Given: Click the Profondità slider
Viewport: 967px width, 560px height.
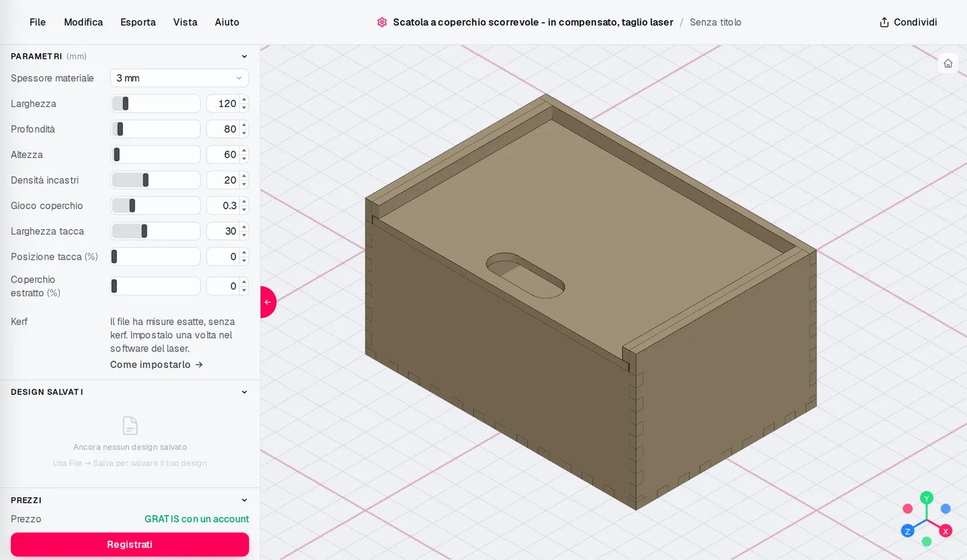Looking at the screenshot, I should [155, 129].
